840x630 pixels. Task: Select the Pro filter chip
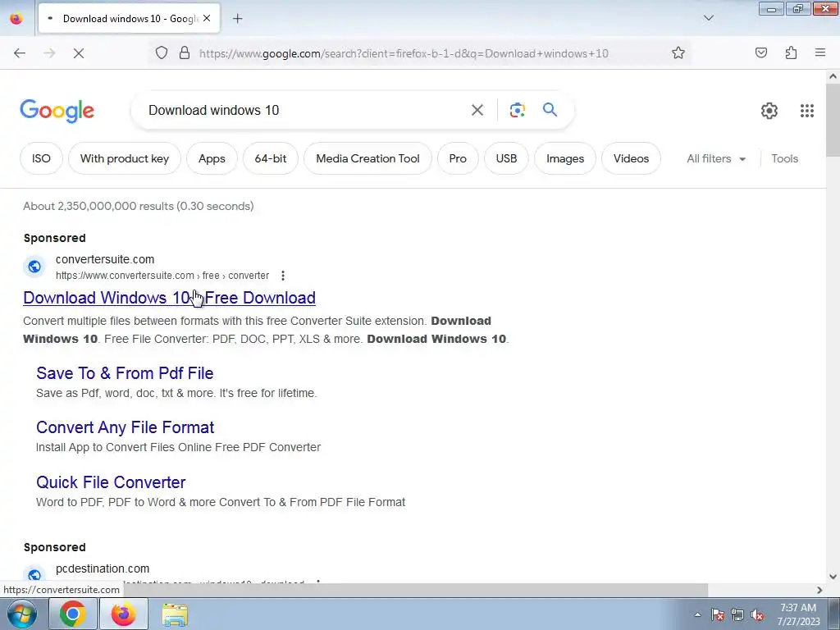pyautogui.click(x=458, y=158)
